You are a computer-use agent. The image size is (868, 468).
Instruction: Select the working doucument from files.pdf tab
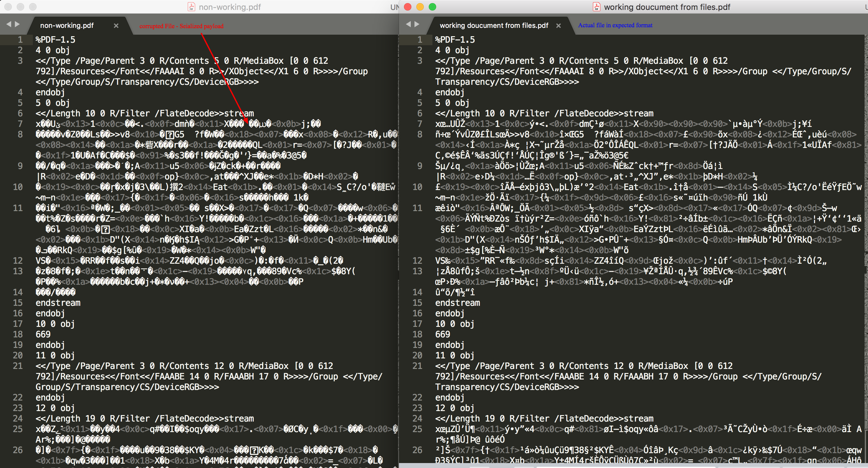(x=494, y=26)
